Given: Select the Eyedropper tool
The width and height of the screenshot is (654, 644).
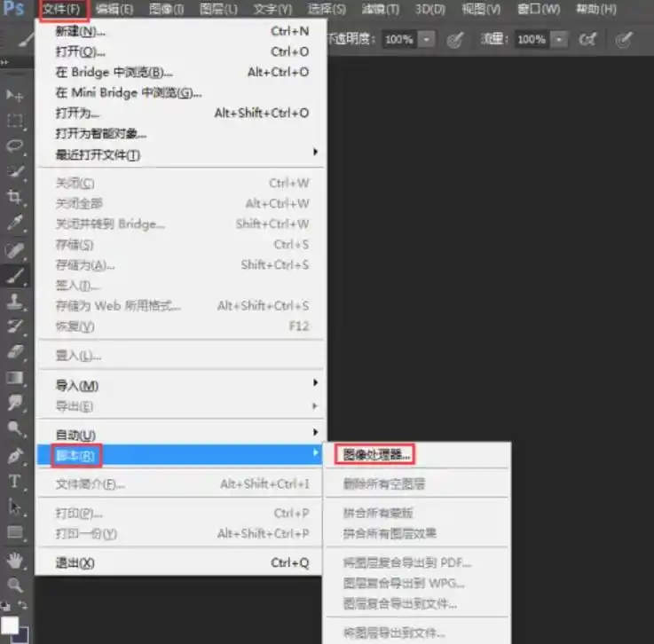Looking at the screenshot, I should click(x=15, y=223).
